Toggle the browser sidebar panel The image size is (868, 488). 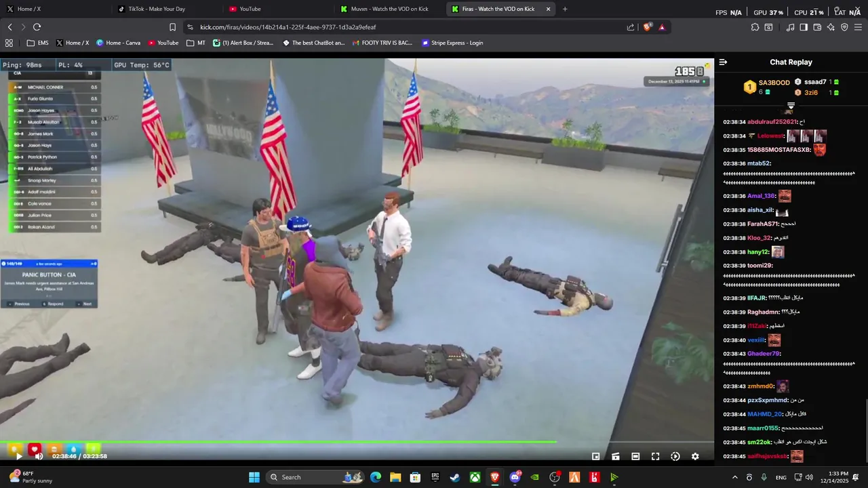click(804, 27)
